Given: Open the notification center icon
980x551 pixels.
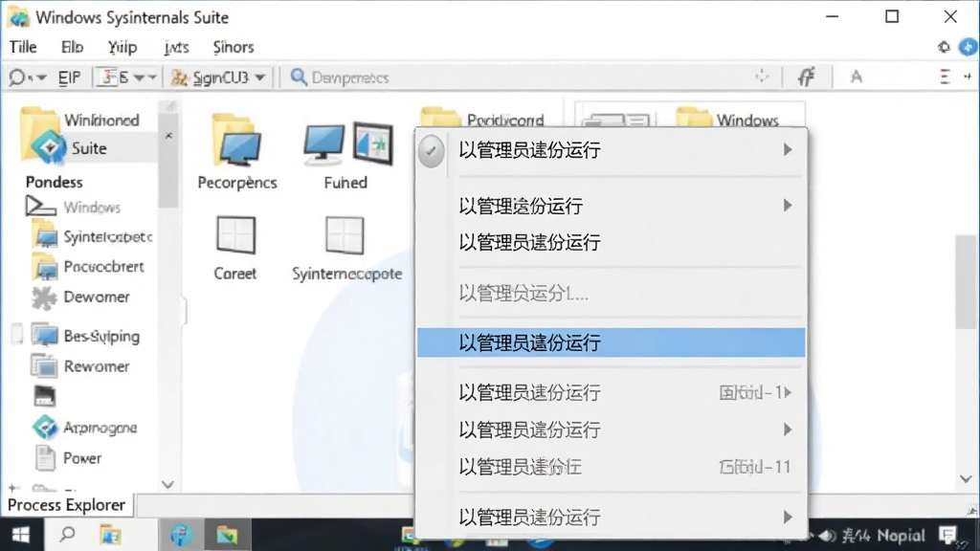Looking at the screenshot, I should click(948, 535).
